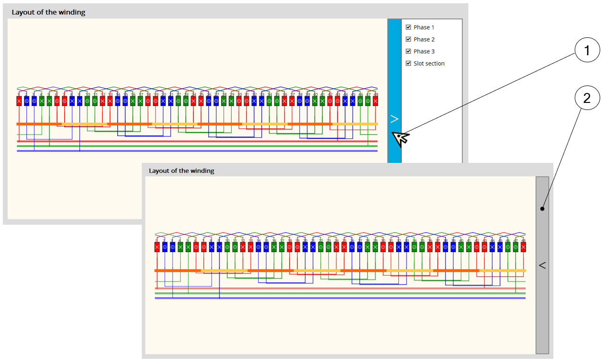Uncheck the Phase 1 checkbox
This screenshot has width=604, height=364.
[408, 27]
